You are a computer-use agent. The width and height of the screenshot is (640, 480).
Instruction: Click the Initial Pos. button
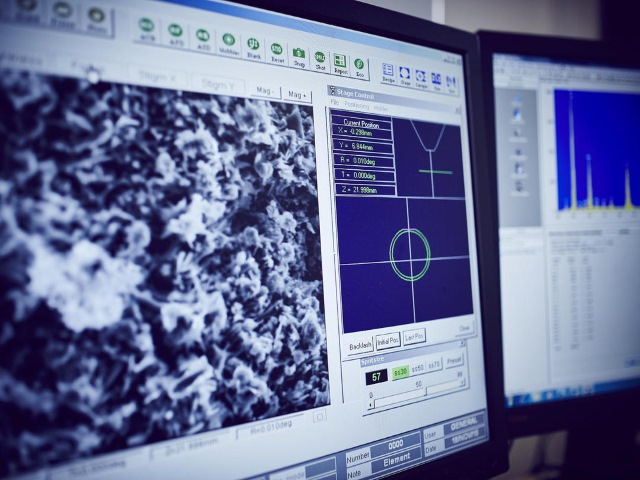click(x=387, y=340)
